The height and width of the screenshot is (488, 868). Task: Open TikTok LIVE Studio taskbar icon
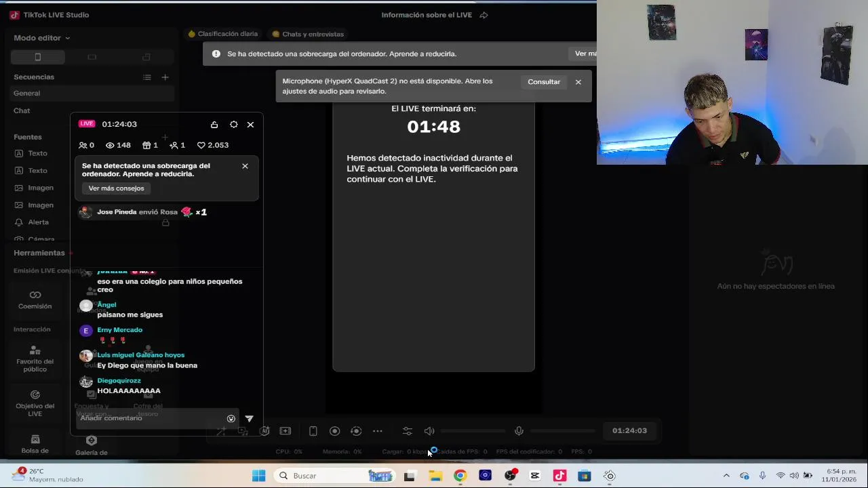(x=559, y=476)
